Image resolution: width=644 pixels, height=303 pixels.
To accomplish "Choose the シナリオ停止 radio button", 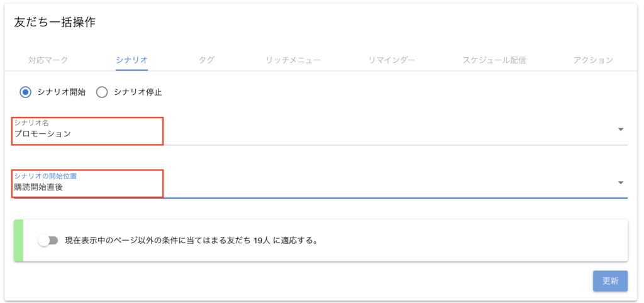I will 102,92.
